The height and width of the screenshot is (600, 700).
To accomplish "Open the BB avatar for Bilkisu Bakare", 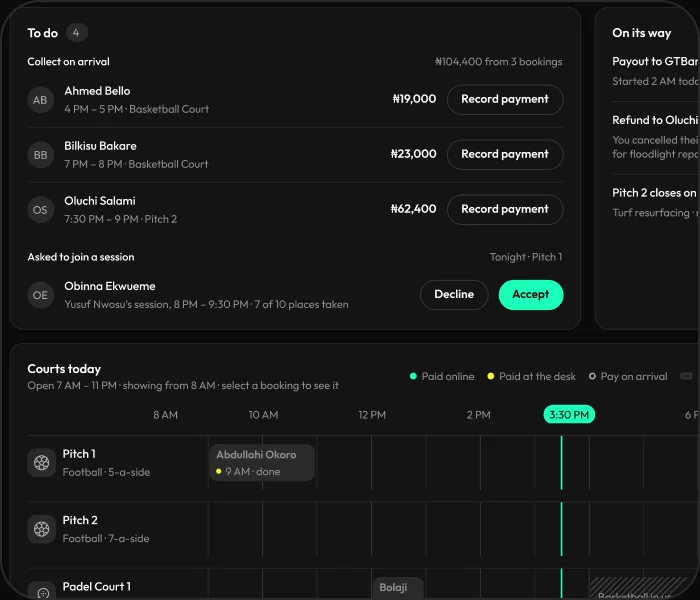I will 40,155.
